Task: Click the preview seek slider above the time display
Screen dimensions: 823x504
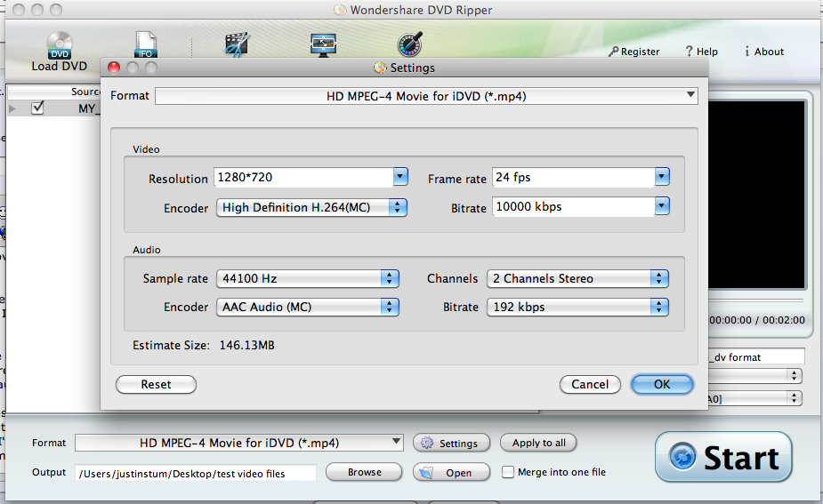Action: point(756,300)
